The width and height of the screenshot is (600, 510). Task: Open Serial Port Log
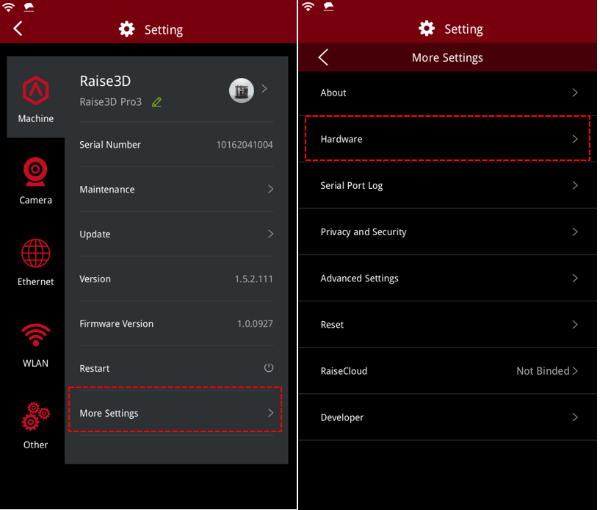pyautogui.click(x=448, y=186)
